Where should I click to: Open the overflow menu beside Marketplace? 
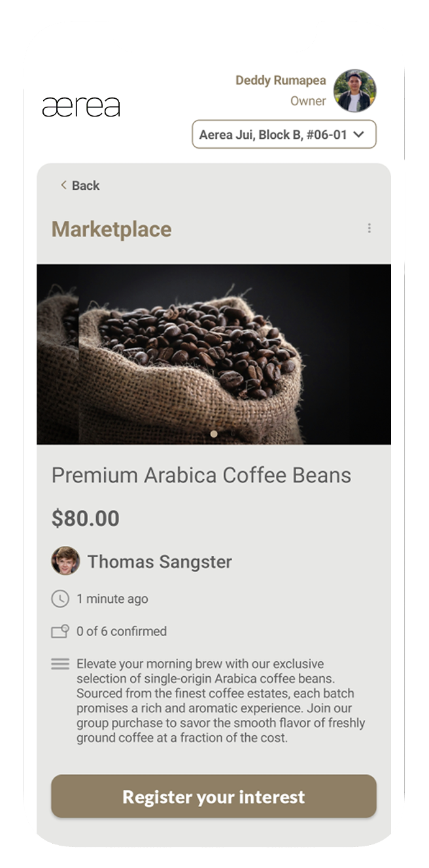[369, 228]
